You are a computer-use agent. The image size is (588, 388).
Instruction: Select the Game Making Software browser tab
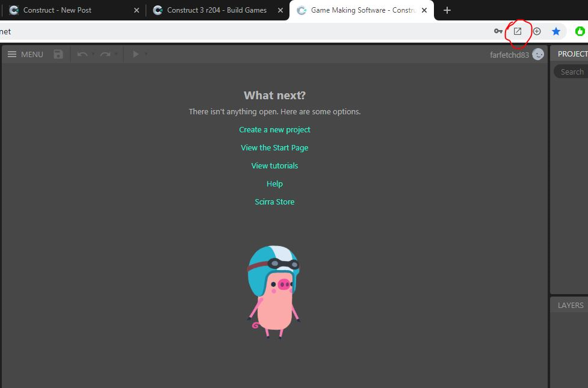(x=362, y=10)
